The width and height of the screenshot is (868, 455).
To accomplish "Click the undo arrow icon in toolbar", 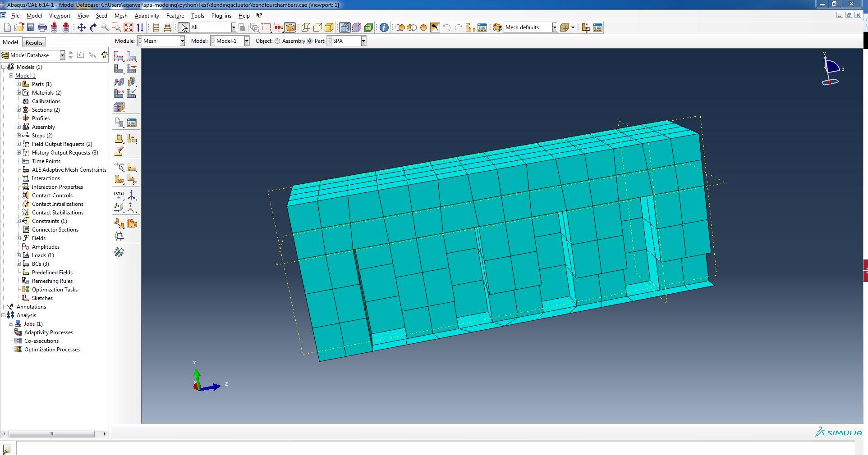I will pos(447,27).
